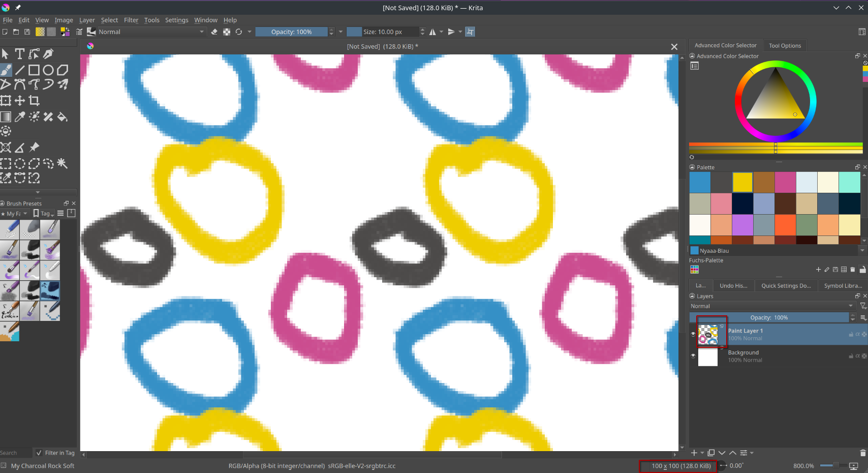Activate the Fill bucket tool
This screenshot has height=473, width=868.
point(63,117)
